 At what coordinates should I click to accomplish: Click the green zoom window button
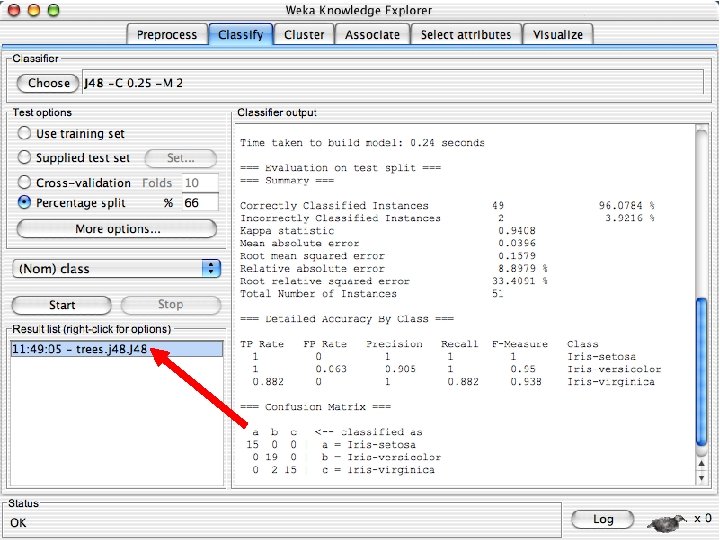(54, 10)
